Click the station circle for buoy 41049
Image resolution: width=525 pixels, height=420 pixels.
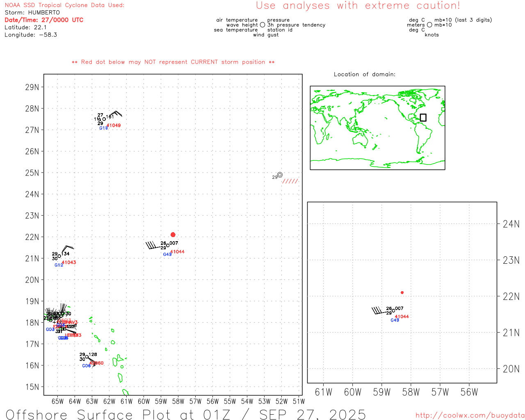coord(104,119)
